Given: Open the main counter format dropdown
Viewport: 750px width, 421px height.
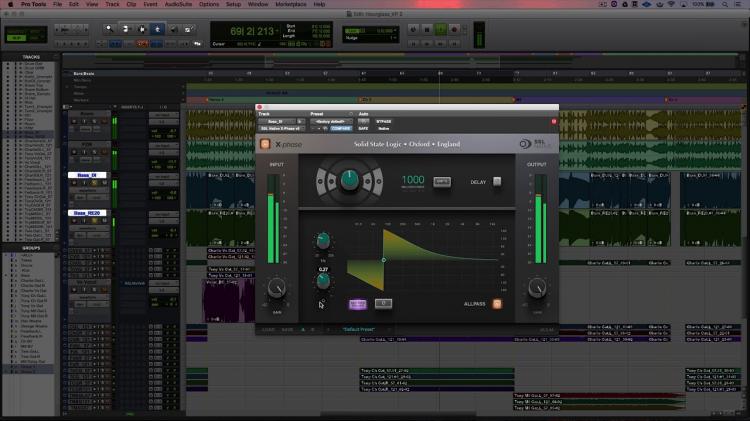Looking at the screenshot, I should pyautogui.click(x=279, y=32).
